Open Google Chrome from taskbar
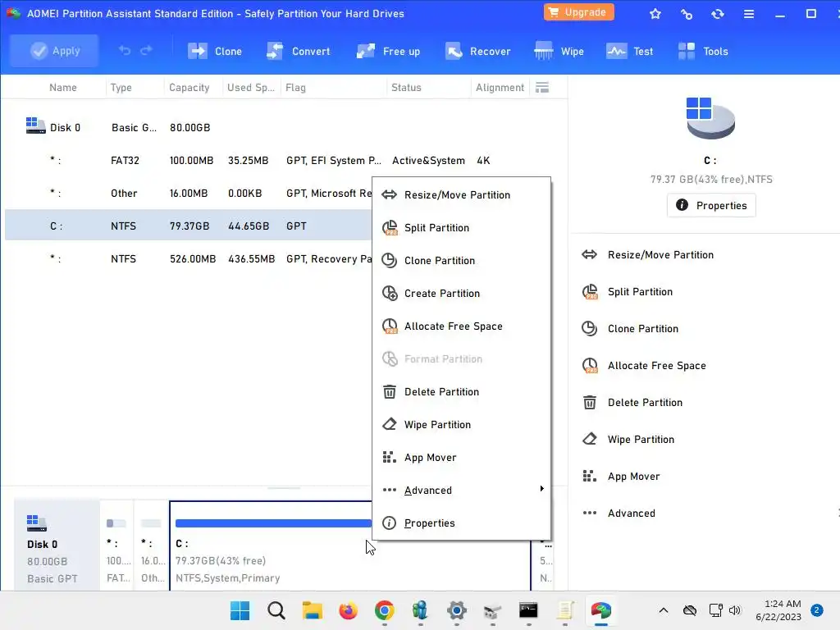Screen dimensions: 840x630 (385, 610)
